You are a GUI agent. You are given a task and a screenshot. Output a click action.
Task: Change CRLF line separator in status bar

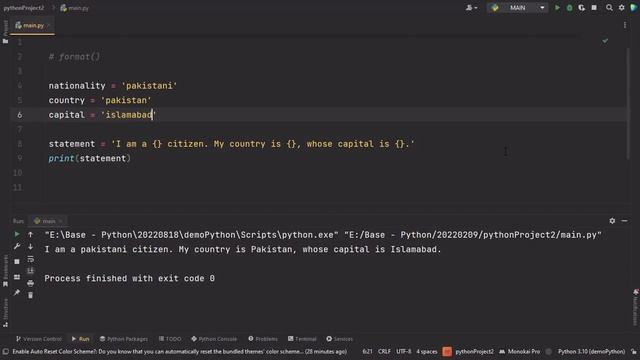[384, 351]
